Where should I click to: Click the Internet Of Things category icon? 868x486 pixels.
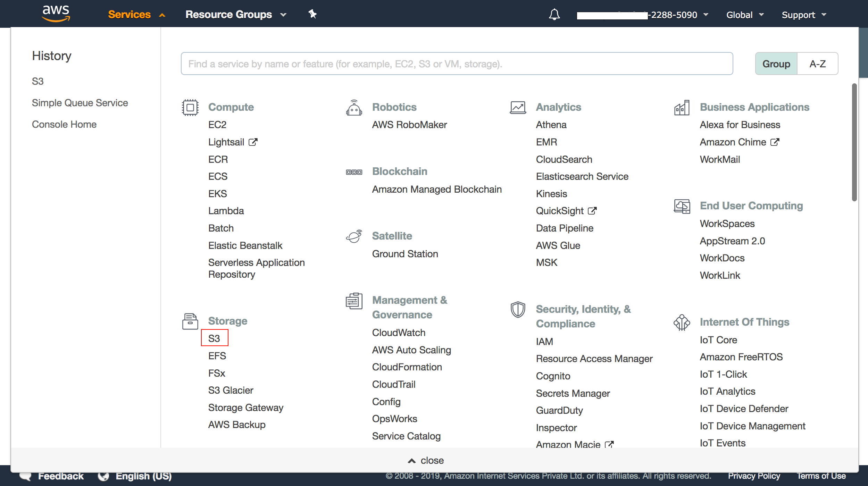pos(682,322)
